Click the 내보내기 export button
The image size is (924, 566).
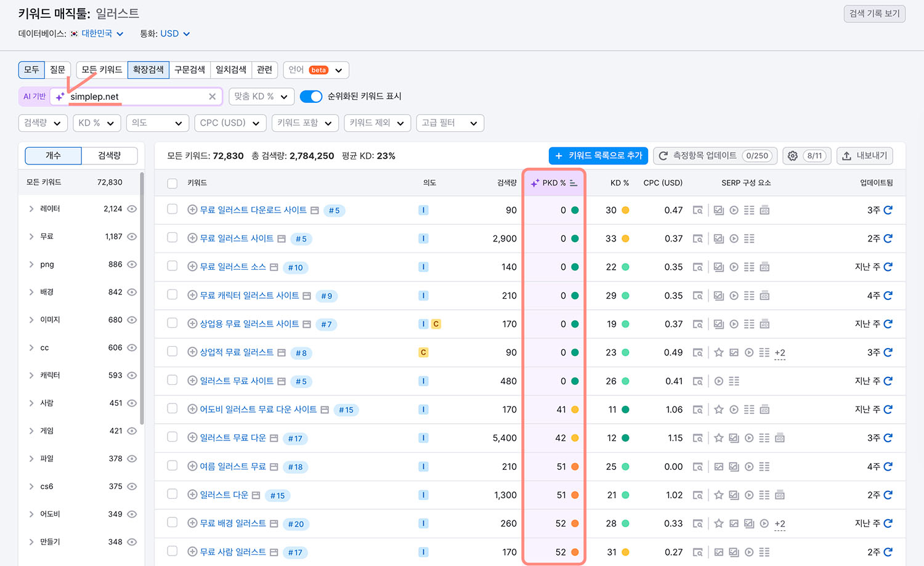pos(865,156)
